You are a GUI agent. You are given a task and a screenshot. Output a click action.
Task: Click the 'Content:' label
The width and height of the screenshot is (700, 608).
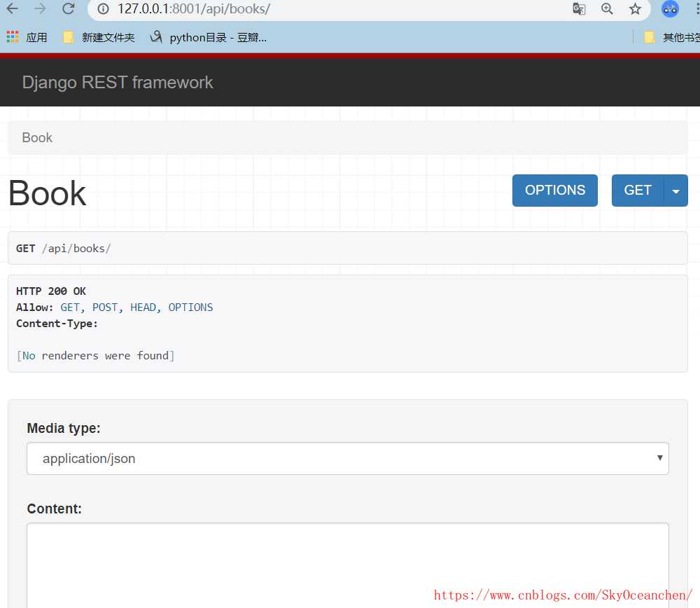point(55,509)
